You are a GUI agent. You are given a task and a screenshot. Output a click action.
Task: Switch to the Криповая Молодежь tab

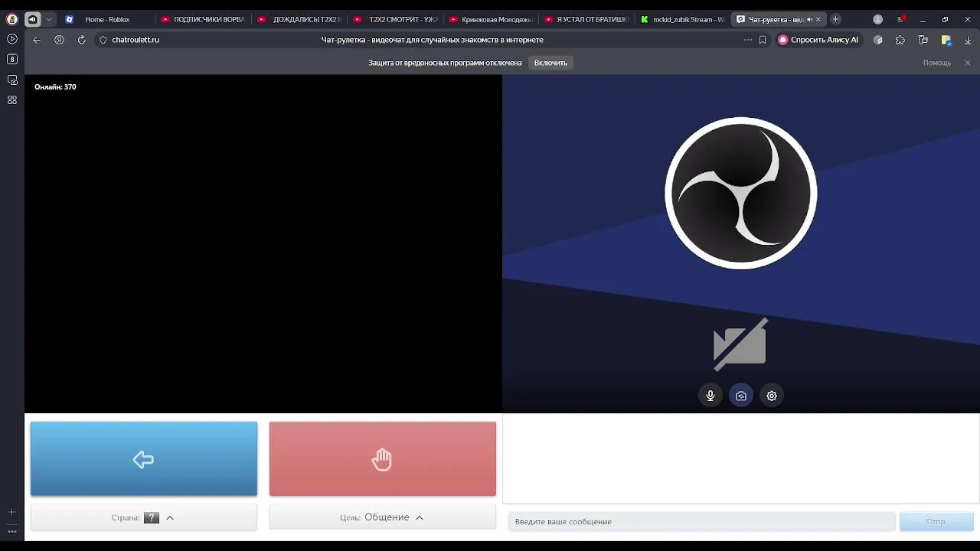coord(491,19)
